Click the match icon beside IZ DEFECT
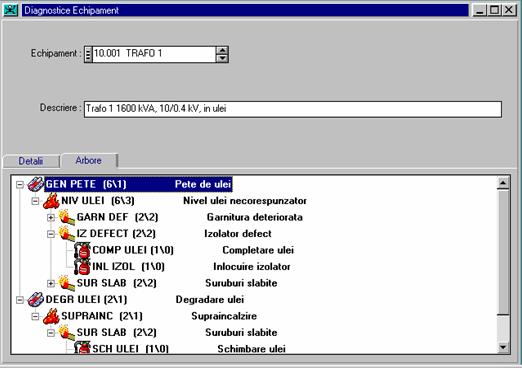Screen dimensions: 522x368 (67, 233)
